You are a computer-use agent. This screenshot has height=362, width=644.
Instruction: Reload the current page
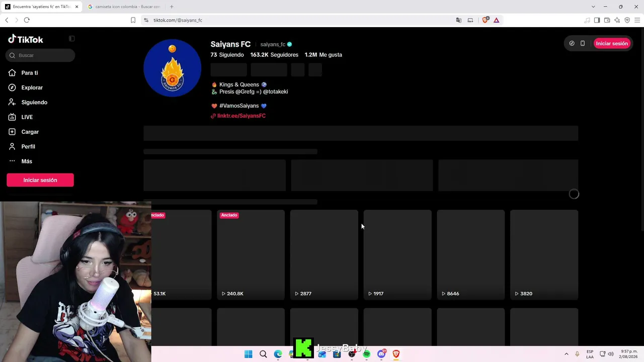(27, 20)
